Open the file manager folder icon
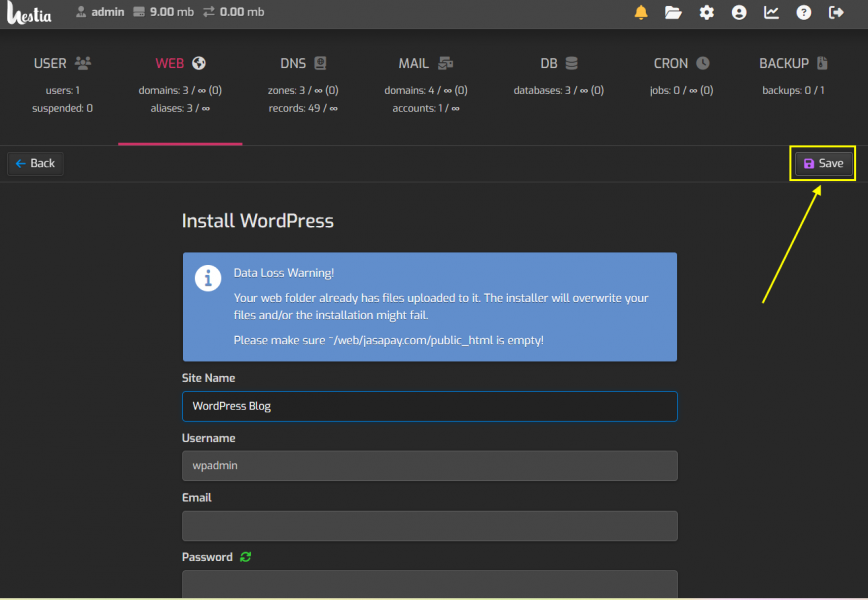The height and width of the screenshot is (600, 868). (x=673, y=12)
